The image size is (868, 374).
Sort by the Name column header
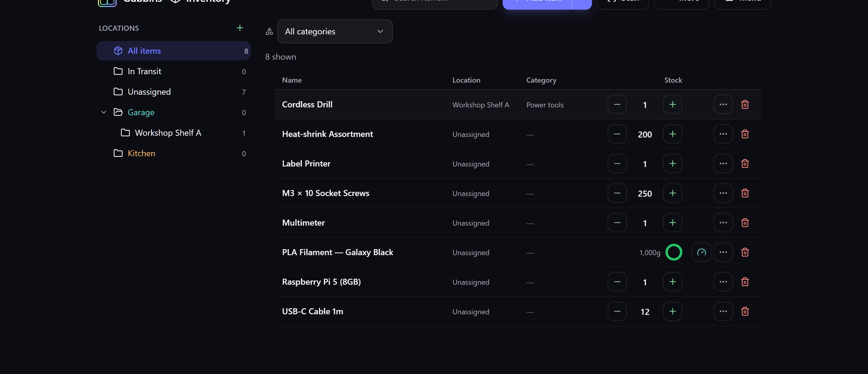click(291, 80)
